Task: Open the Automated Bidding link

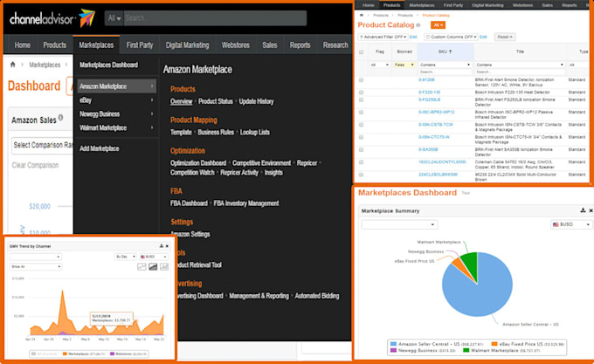Action: tap(317, 296)
